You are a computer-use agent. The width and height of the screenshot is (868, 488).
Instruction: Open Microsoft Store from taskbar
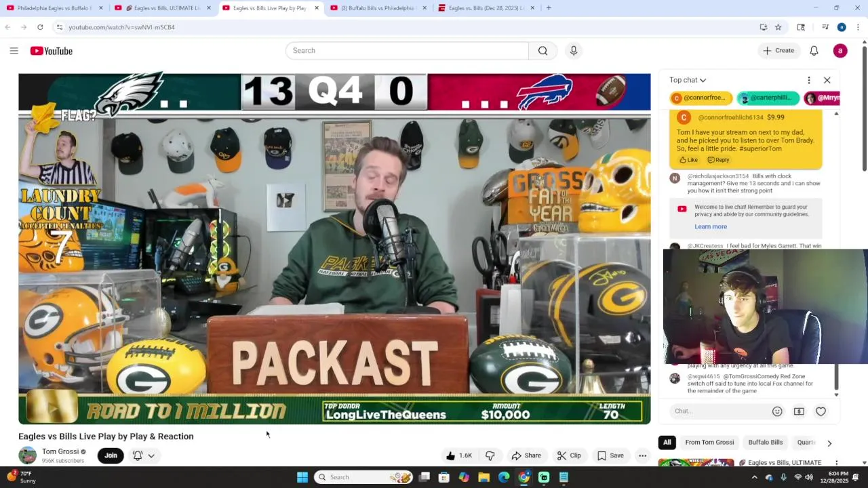(444, 477)
